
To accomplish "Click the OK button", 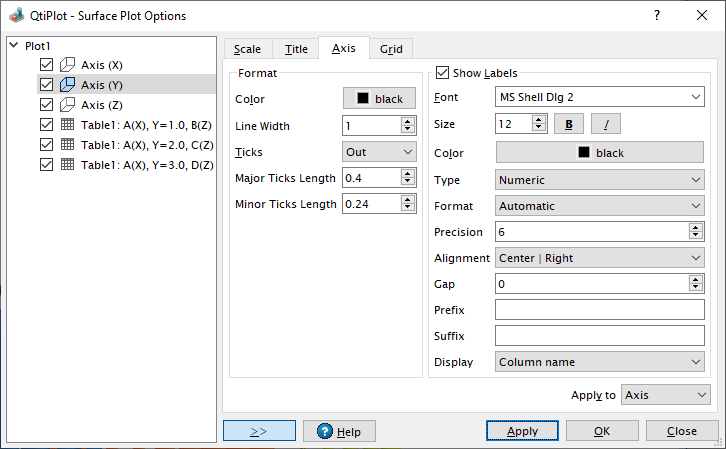I will pyautogui.click(x=601, y=431).
